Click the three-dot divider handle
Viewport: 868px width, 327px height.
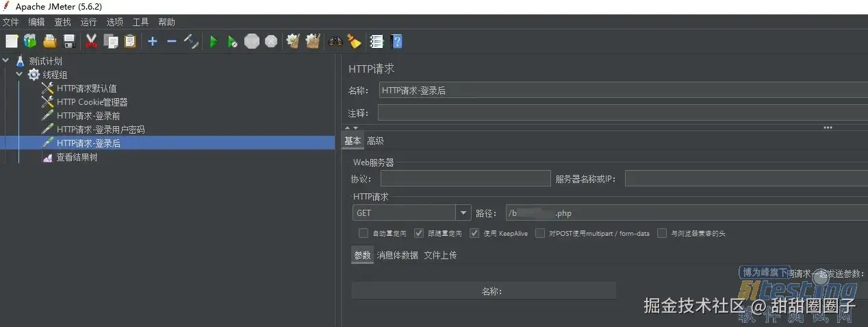[828, 128]
